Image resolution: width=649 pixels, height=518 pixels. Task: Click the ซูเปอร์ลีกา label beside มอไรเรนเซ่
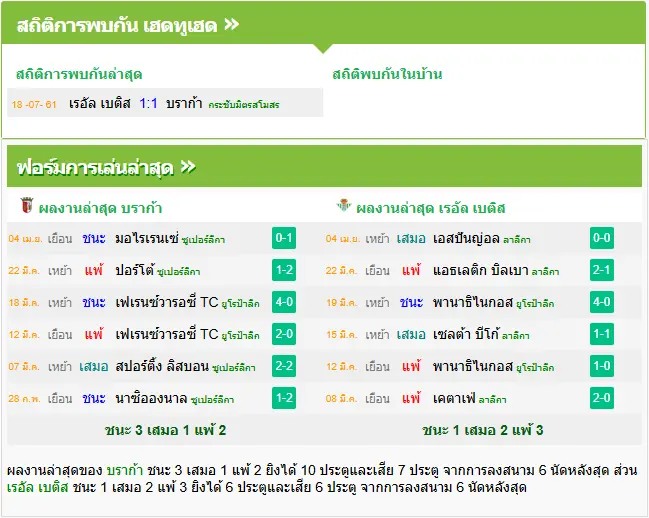click(203, 240)
